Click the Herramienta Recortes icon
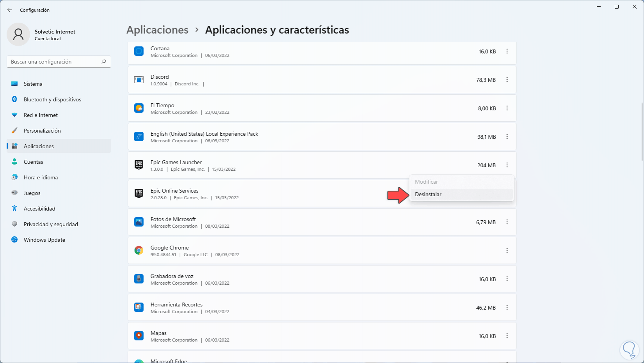The height and width of the screenshot is (363, 644). [139, 307]
